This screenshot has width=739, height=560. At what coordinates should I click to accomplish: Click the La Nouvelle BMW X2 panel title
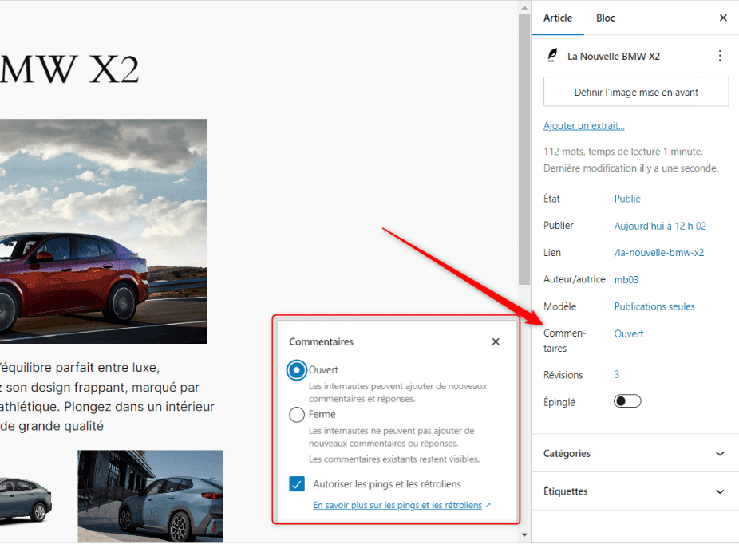[x=613, y=57]
